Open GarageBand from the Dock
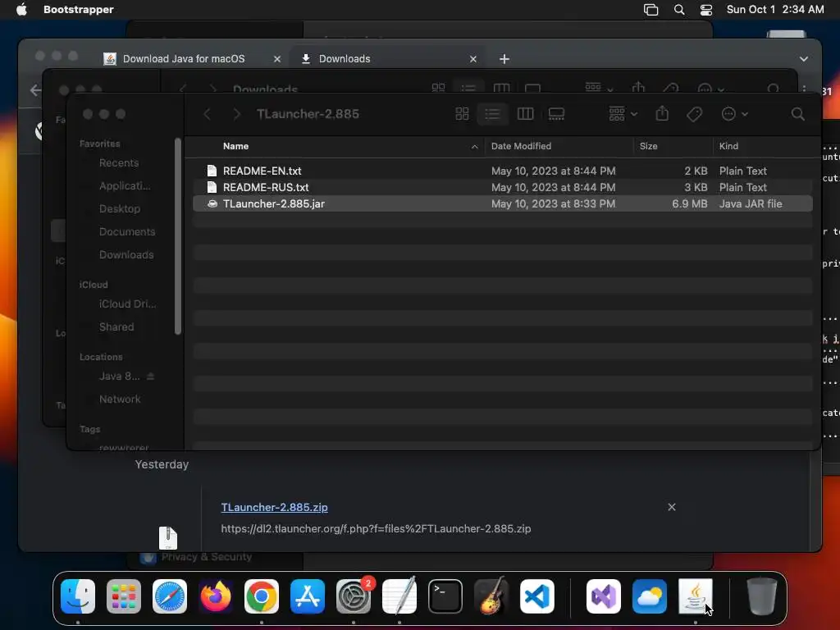840x630 pixels. click(x=491, y=596)
